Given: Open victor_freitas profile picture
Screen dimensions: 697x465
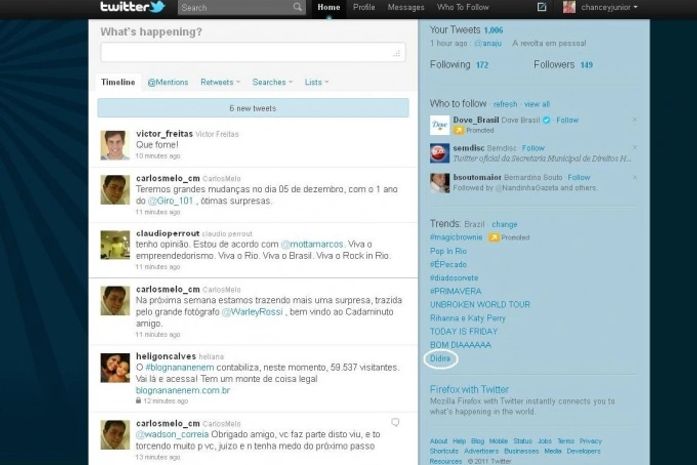Looking at the screenshot, I should click(115, 145).
